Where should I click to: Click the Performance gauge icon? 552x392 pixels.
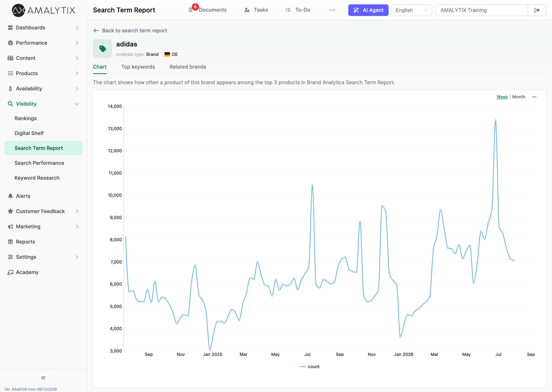[x=10, y=43]
